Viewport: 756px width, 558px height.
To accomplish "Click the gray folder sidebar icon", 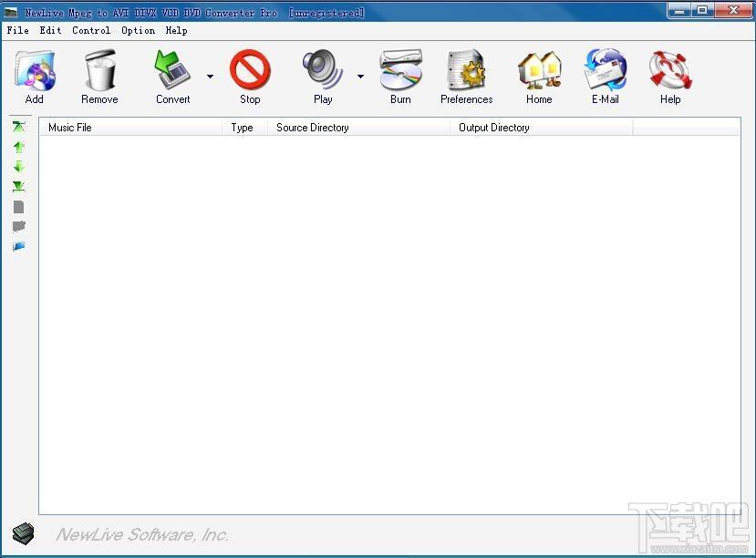I will click(19, 226).
